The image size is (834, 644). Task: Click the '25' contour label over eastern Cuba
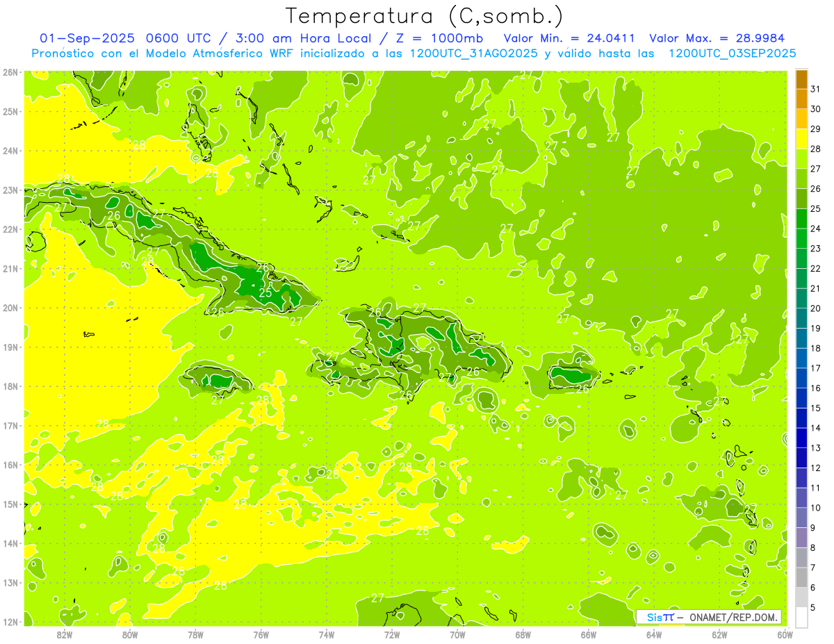click(265, 292)
